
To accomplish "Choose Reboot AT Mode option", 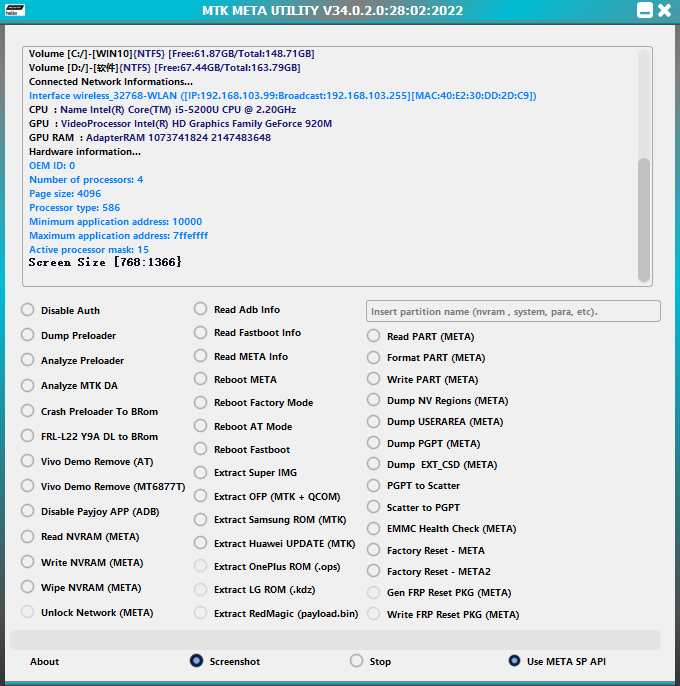I will click(200, 426).
